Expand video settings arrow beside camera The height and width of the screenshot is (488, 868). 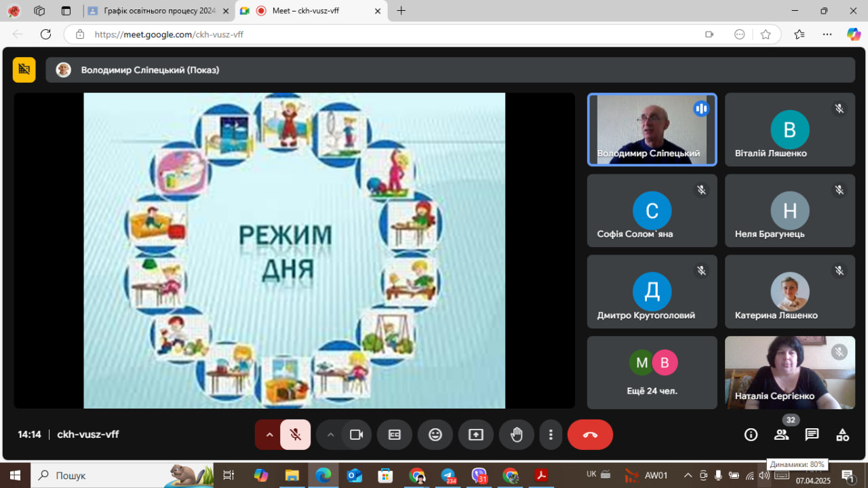[330, 435]
